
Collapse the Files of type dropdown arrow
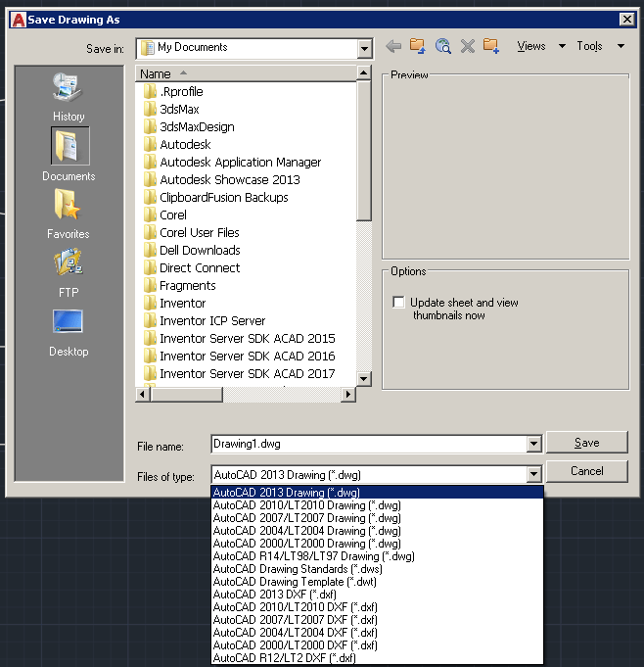point(533,474)
